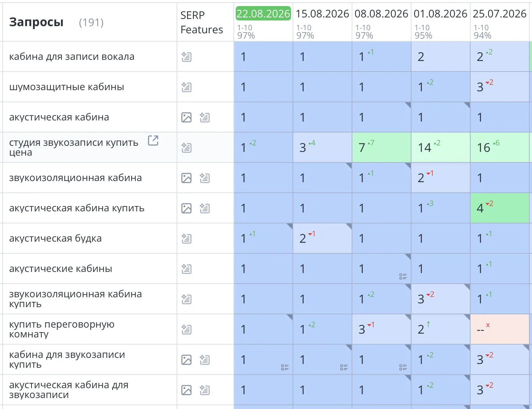
Task: Select the 01.08.2026 date column header
Action: [441, 14]
